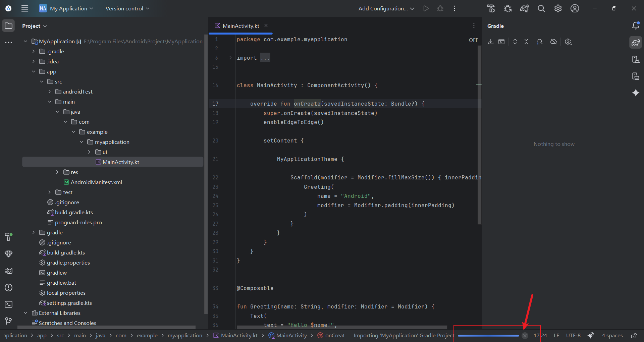
Task: Open AndroidManifest.xml in the project tree
Action: [x=96, y=182]
